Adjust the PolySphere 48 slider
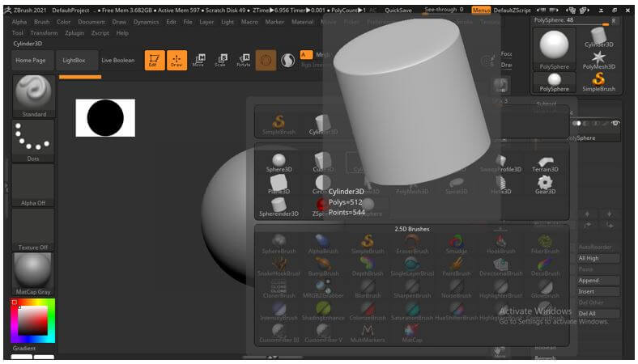This screenshot has height=364, width=638. click(x=572, y=21)
